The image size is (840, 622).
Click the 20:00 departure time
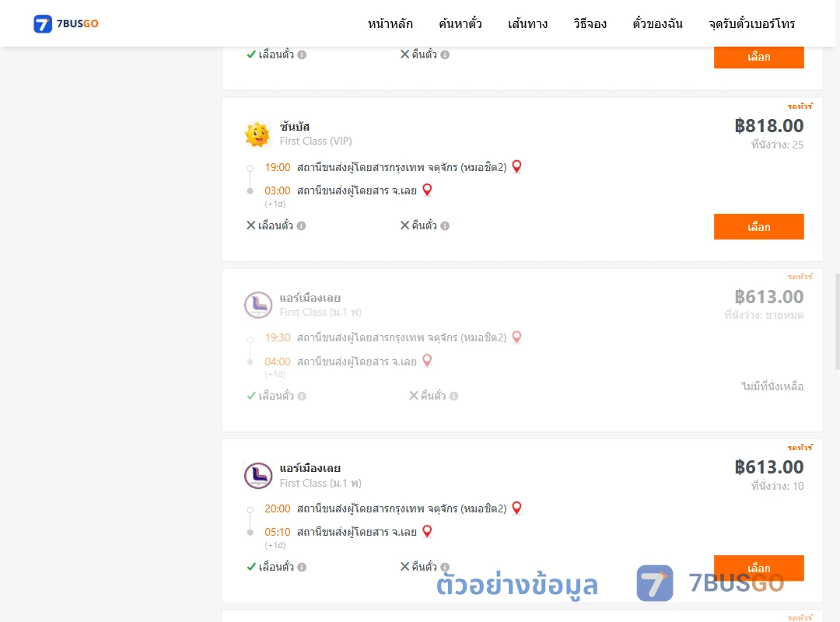coord(278,508)
